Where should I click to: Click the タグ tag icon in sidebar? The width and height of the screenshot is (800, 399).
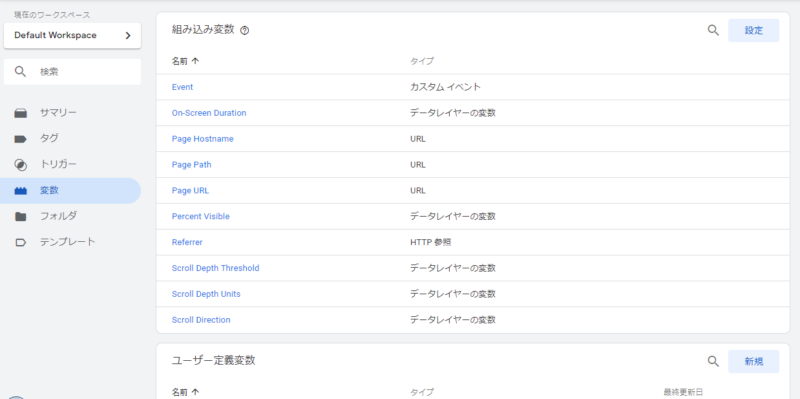[20, 139]
